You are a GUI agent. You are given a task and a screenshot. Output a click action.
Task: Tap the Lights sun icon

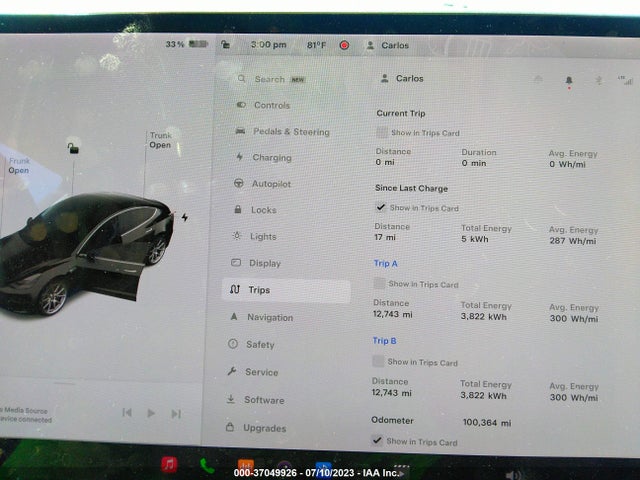coord(237,236)
